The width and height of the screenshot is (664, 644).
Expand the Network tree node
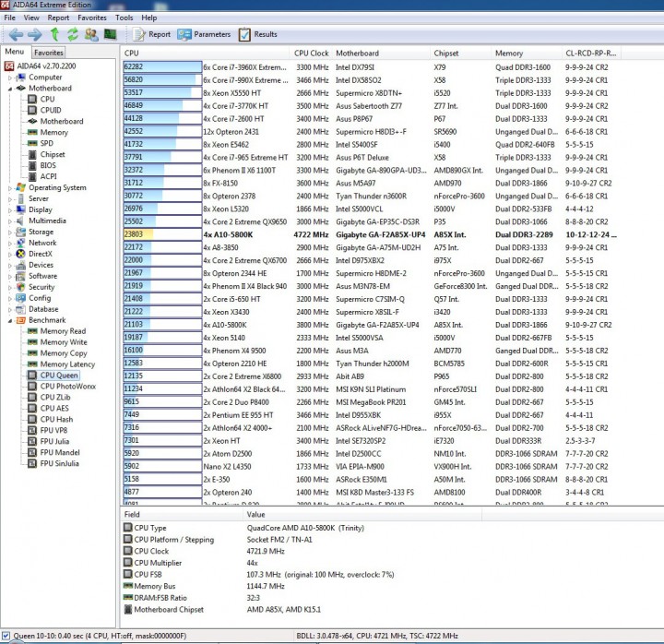(10, 244)
